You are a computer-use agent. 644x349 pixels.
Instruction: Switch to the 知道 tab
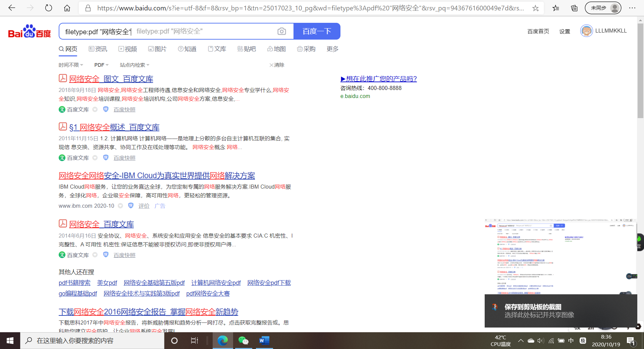coord(187,49)
